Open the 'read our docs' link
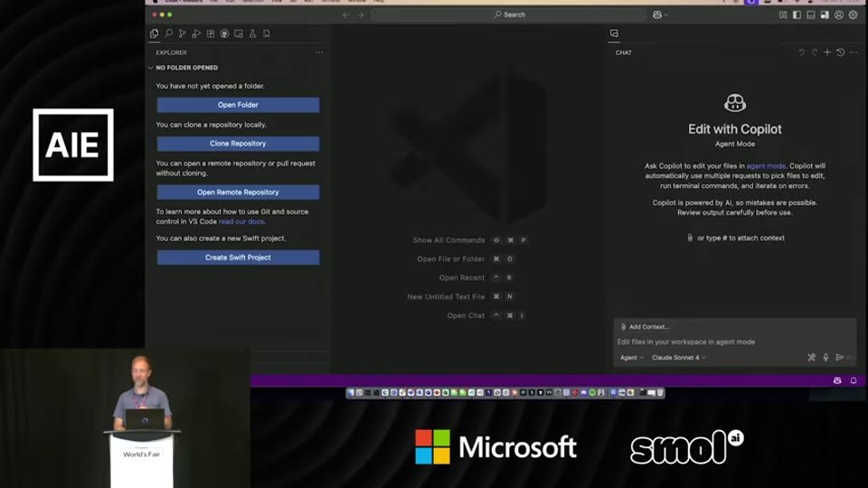This screenshot has width=868, height=488. coord(241,221)
